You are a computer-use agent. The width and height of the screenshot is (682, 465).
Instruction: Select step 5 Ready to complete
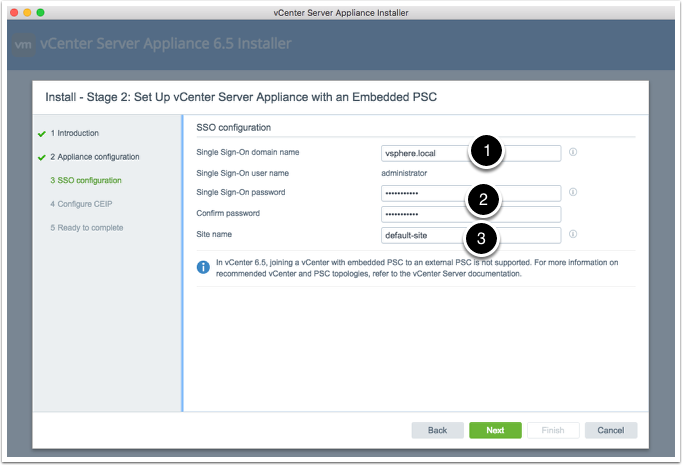86,228
